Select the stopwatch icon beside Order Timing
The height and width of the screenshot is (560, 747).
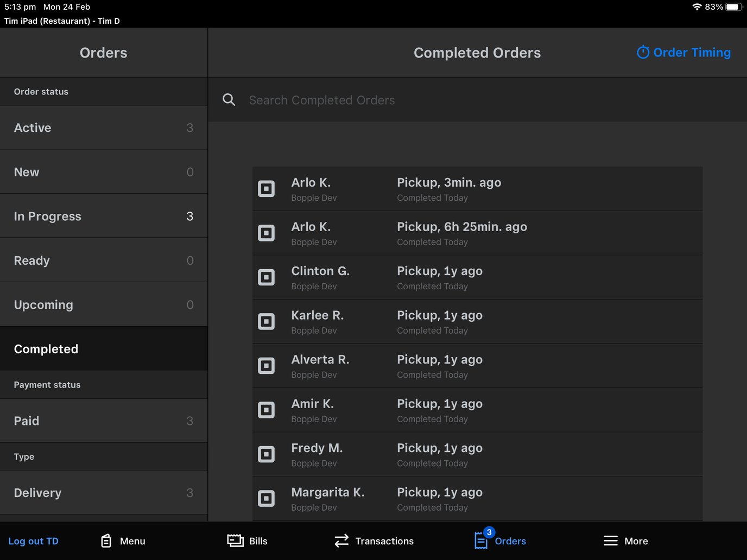click(x=643, y=52)
